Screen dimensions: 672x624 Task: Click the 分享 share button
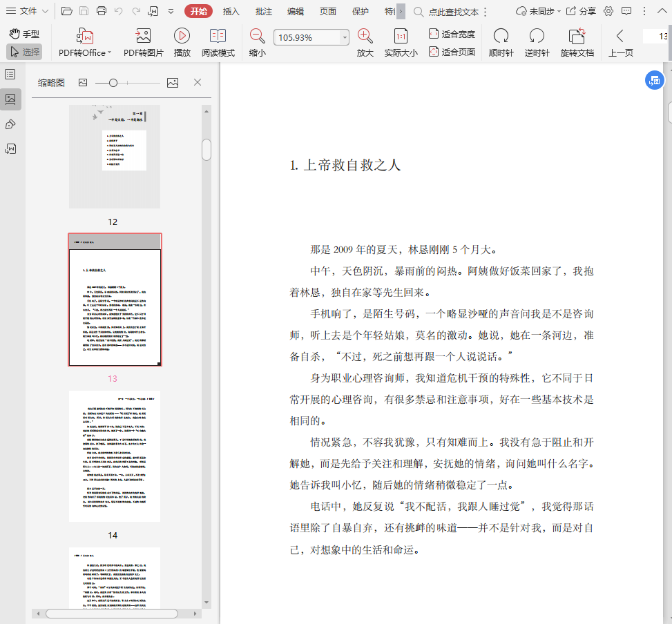point(581,11)
